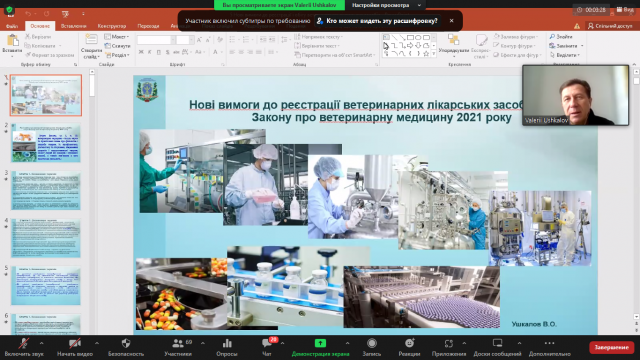Open the Файл tab in PowerPoint
640x360 pixels.
point(12,26)
